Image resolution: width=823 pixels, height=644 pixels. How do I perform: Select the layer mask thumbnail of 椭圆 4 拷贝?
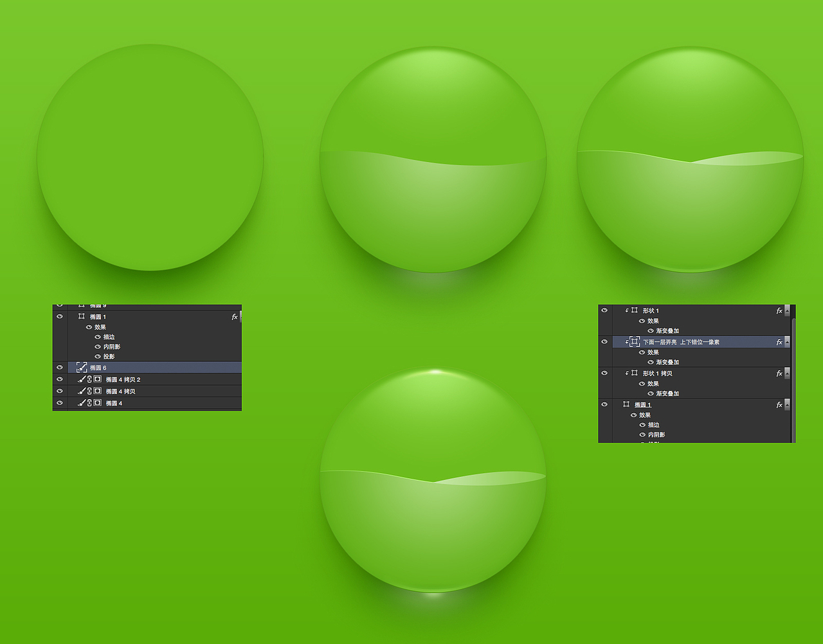click(x=97, y=391)
